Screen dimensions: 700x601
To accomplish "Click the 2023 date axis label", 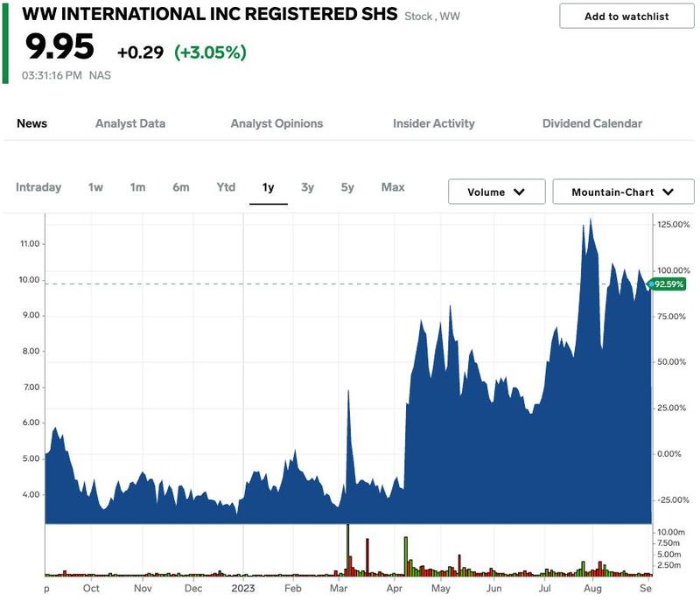I will pyautogui.click(x=243, y=589).
